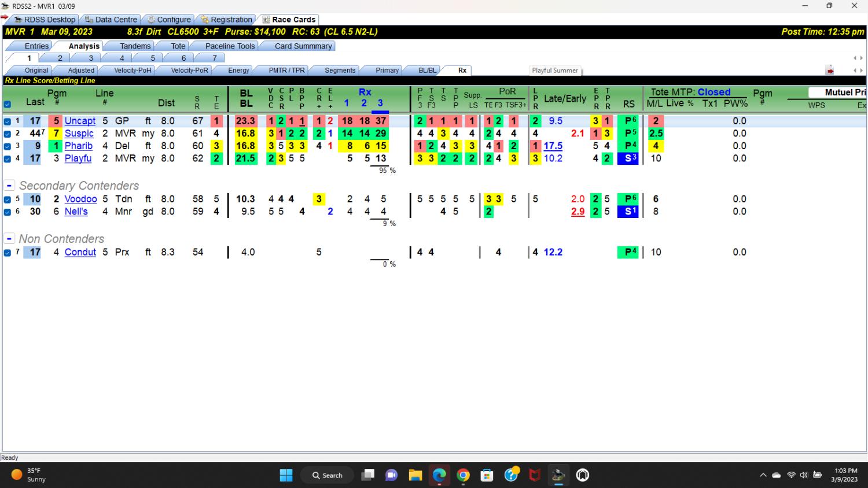This screenshot has height=488, width=868.
Task: Open the Paceline Tools tab
Action: click(230, 46)
